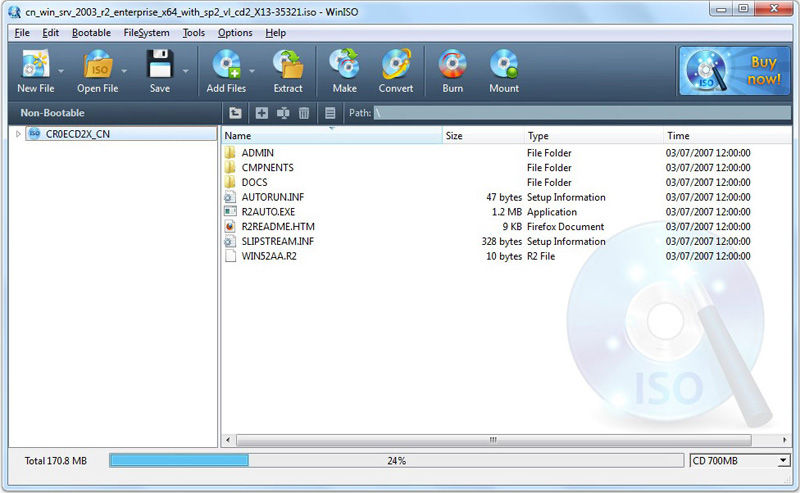Image resolution: width=800 pixels, height=493 pixels.
Task: Click the Convert disc icon
Action: (x=396, y=64)
